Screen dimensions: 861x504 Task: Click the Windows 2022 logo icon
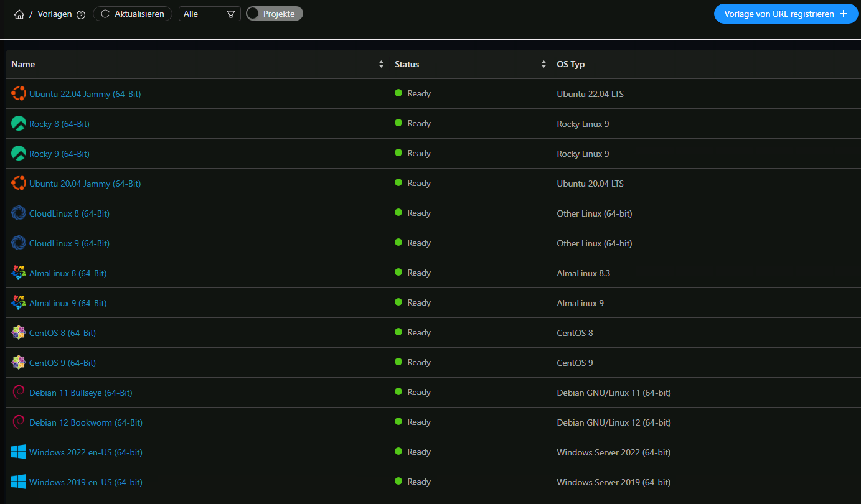19,452
